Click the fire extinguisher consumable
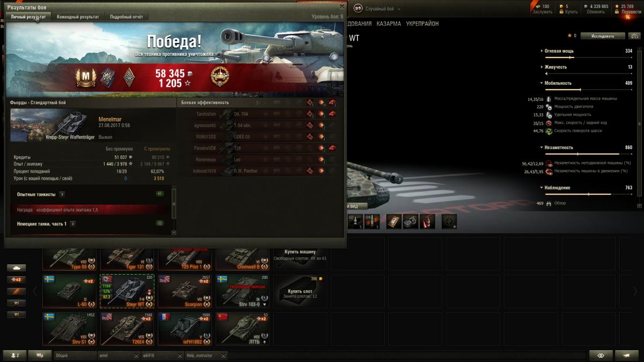 [427, 221]
